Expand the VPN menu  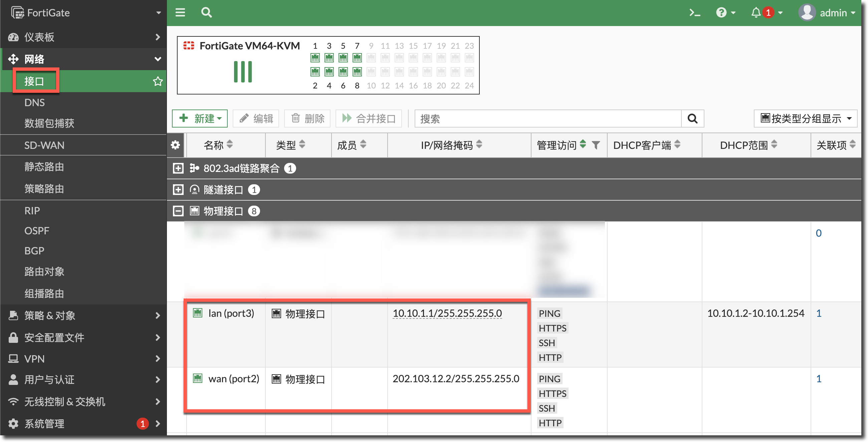83,359
